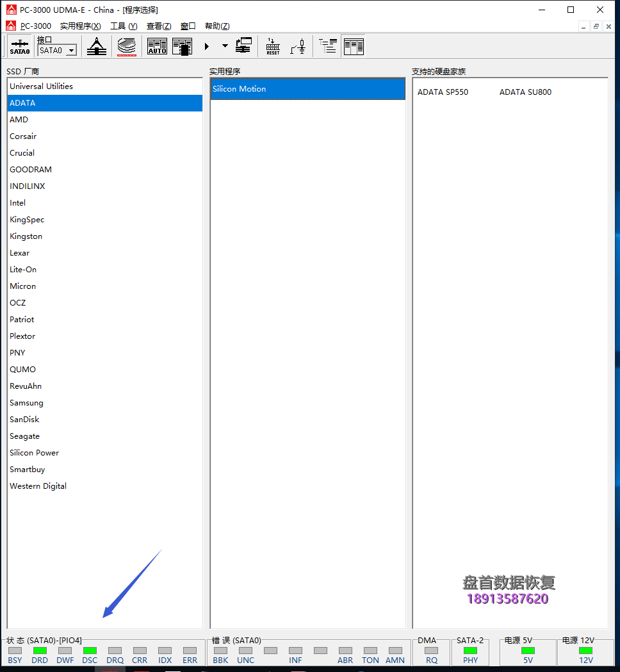Restore the inner 程序选择 child window
The height and width of the screenshot is (672, 620).
click(x=596, y=26)
